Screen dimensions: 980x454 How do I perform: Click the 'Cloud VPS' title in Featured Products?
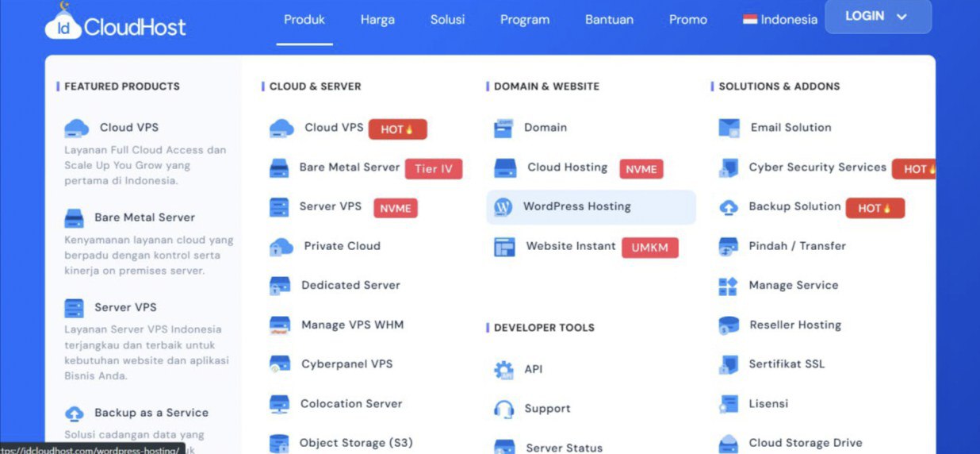[x=129, y=128]
